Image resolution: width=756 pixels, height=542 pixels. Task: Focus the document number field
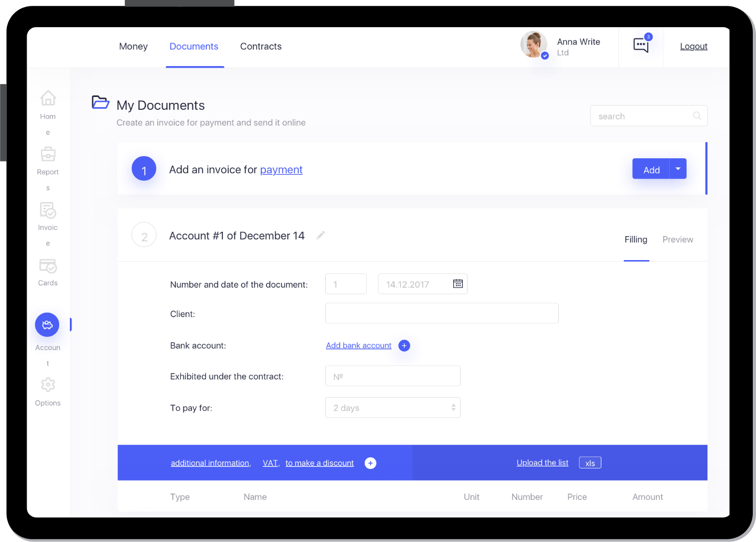346,284
